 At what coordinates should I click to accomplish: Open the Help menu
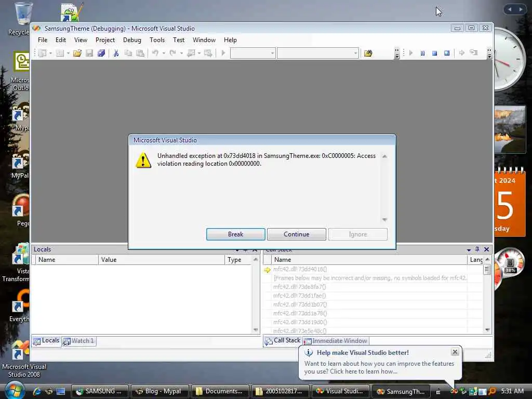230,40
